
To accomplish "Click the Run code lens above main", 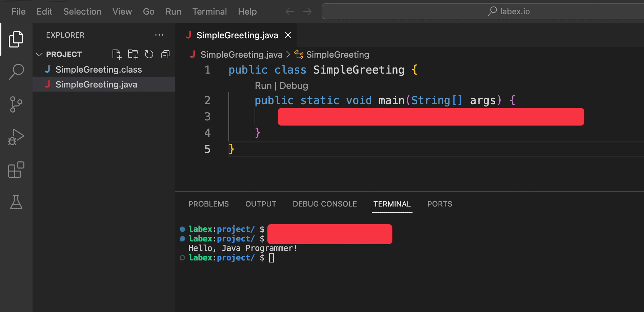I will [x=263, y=86].
